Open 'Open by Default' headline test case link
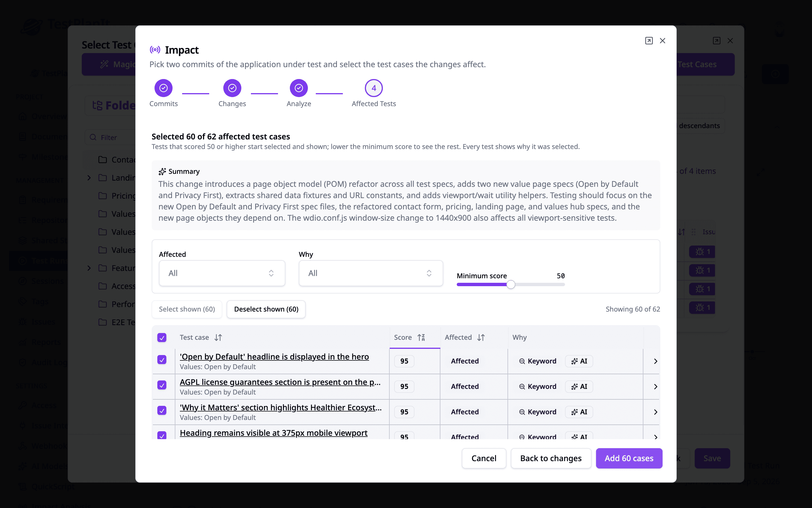 pos(274,356)
